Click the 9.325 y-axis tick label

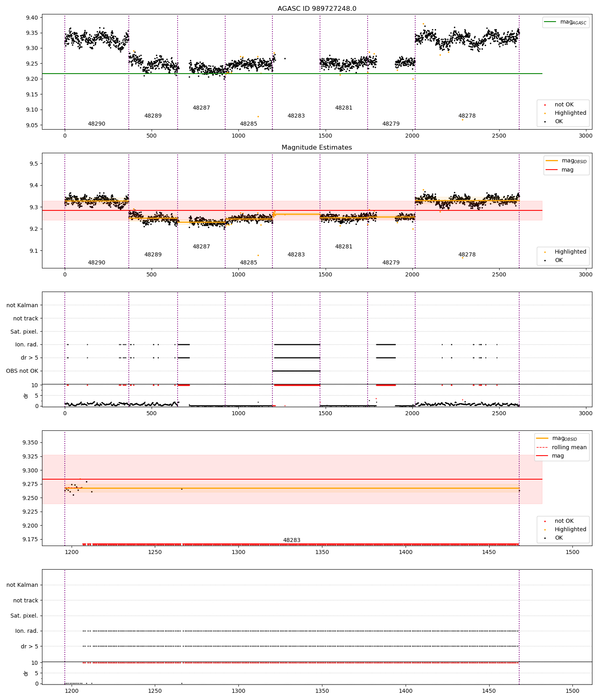(30, 456)
